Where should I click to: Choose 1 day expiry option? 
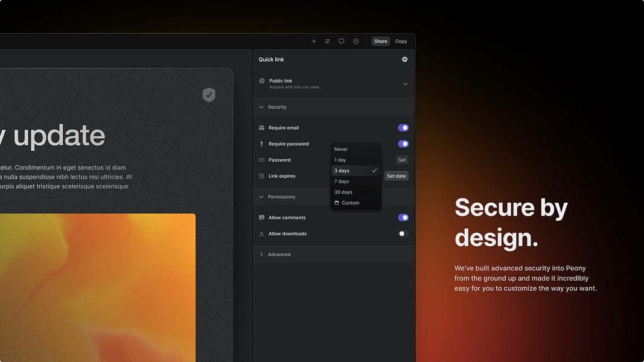355,160
